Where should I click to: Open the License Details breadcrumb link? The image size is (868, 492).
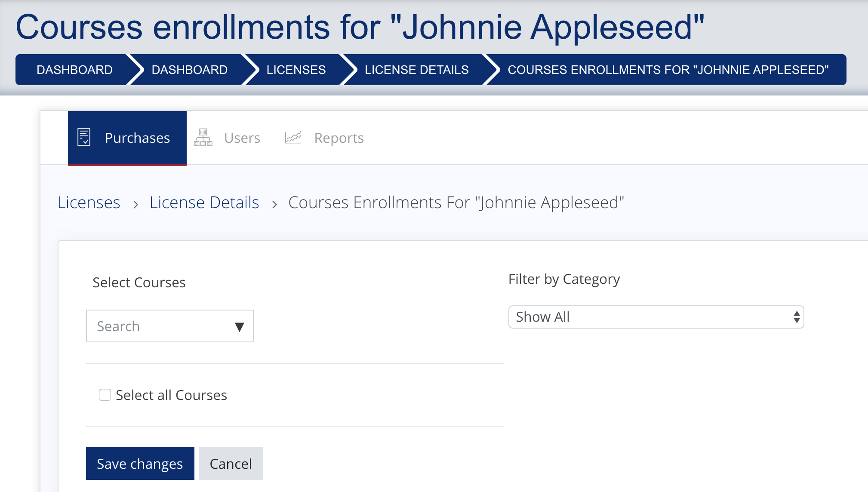[204, 203]
